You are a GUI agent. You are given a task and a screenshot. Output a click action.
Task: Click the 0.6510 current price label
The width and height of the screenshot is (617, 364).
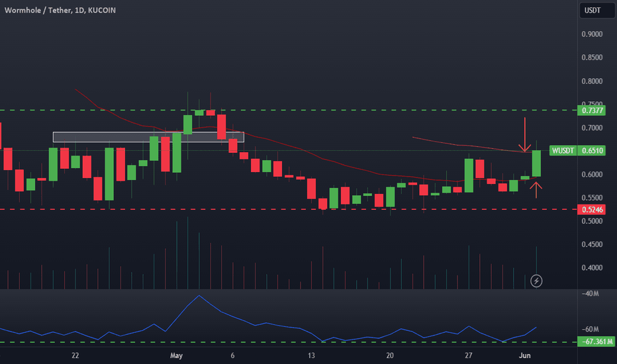pos(591,150)
